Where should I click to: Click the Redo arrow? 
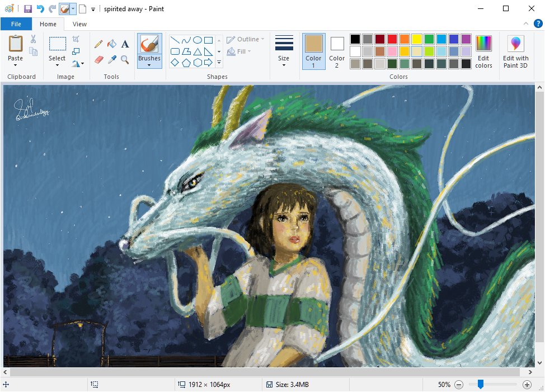(52, 9)
